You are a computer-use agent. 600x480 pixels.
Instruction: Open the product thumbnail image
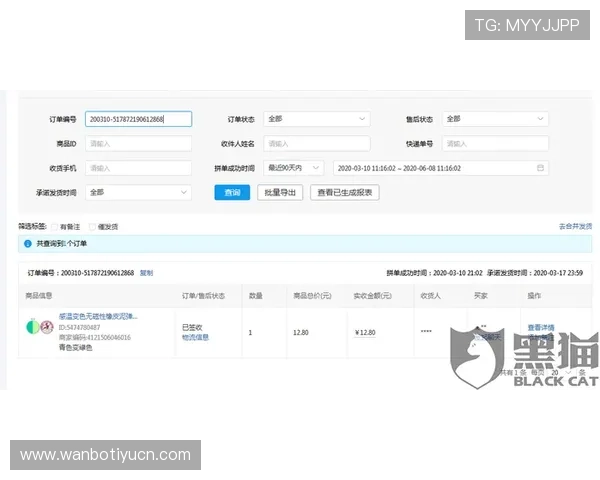[39, 327]
